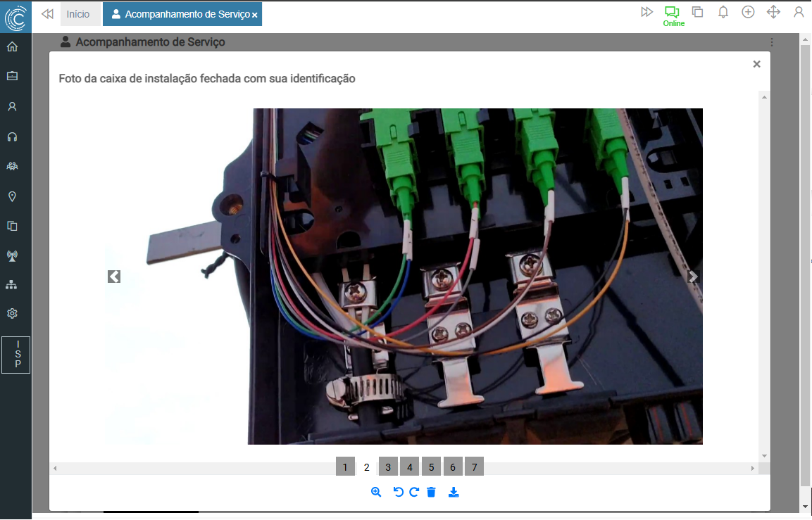Screen dimensions: 812x520
Task: Rotate the photo counter-clockwise
Action: tap(398, 493)
